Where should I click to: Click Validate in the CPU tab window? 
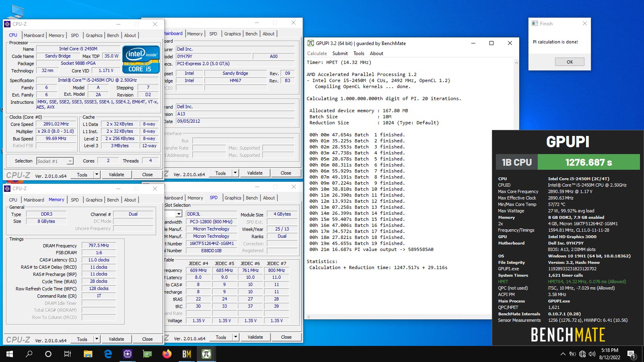[116, 175]
